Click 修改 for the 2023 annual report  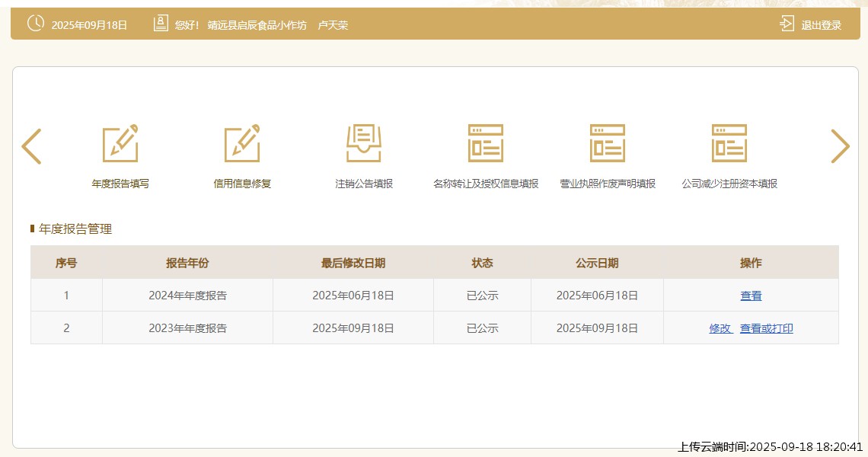pos(720,328)
